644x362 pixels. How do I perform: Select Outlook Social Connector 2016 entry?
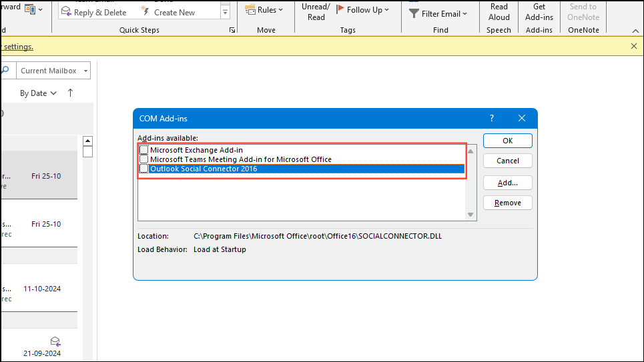click(307, 169)
